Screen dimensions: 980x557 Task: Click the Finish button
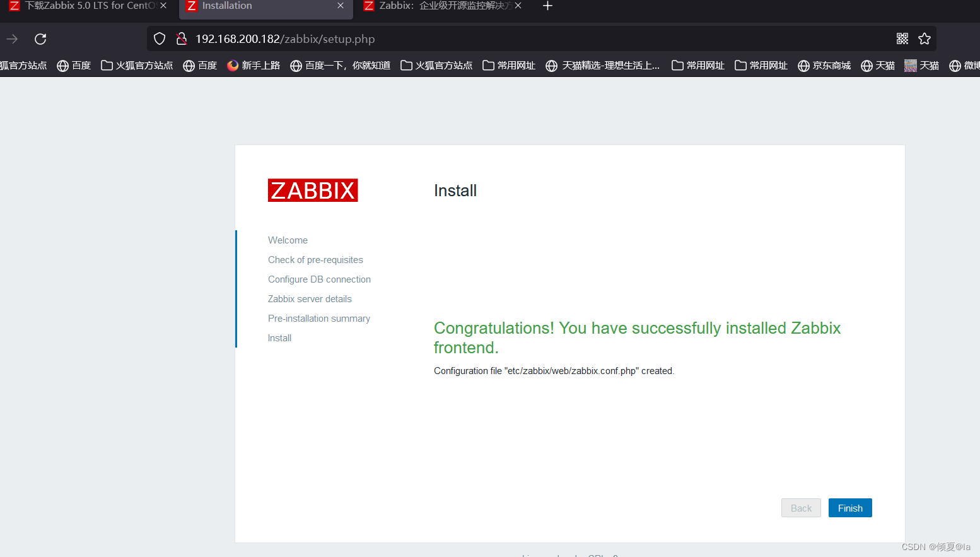click(850, 508)
